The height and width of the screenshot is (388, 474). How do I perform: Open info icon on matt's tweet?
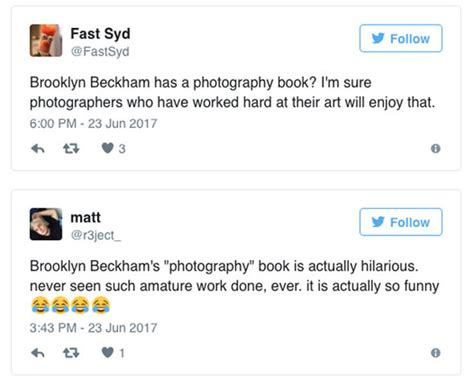click(x=435, y=353)
